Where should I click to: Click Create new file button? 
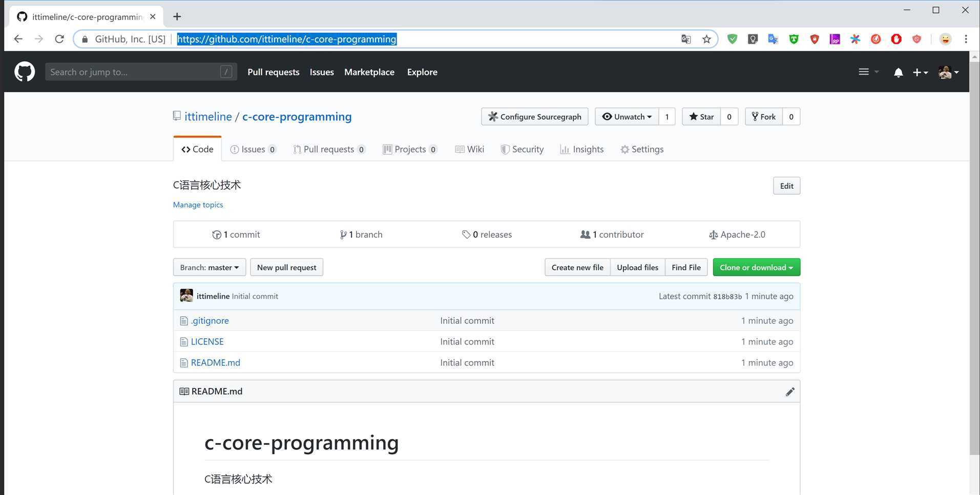(577, 267)
